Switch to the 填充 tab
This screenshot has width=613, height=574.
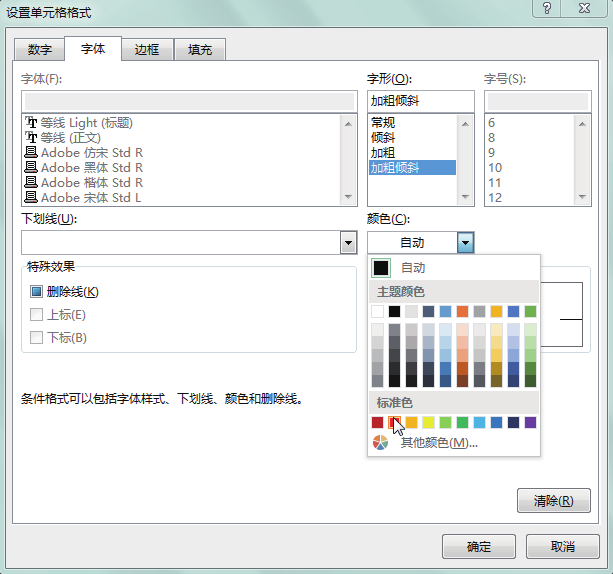[x=200, y=50]
